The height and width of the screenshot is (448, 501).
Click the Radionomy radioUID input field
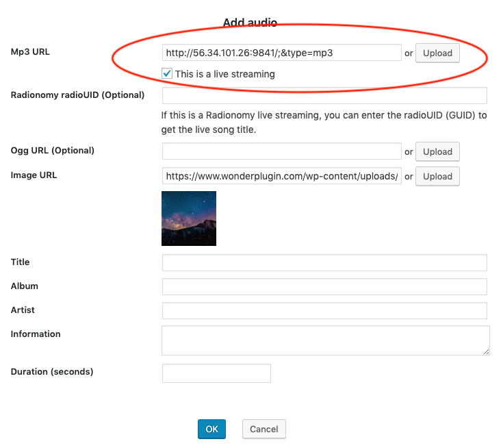click(x=324, y=95)
